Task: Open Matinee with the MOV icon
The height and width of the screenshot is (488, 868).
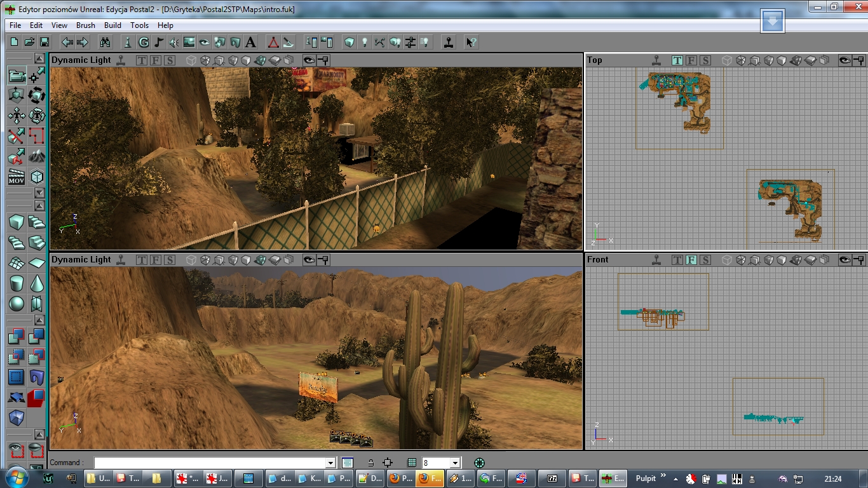Action: click(17, 177)
